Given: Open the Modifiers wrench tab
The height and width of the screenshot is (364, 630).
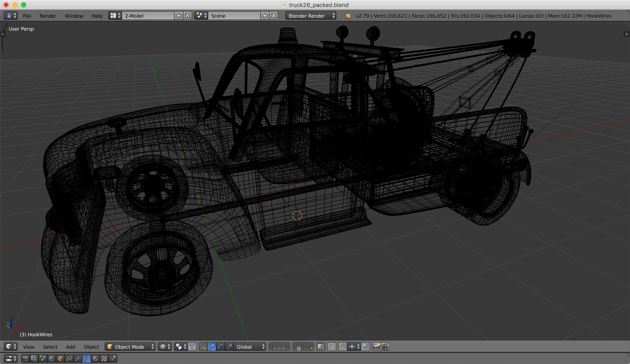Looking at the screenshot, I should tap(78, 359).
